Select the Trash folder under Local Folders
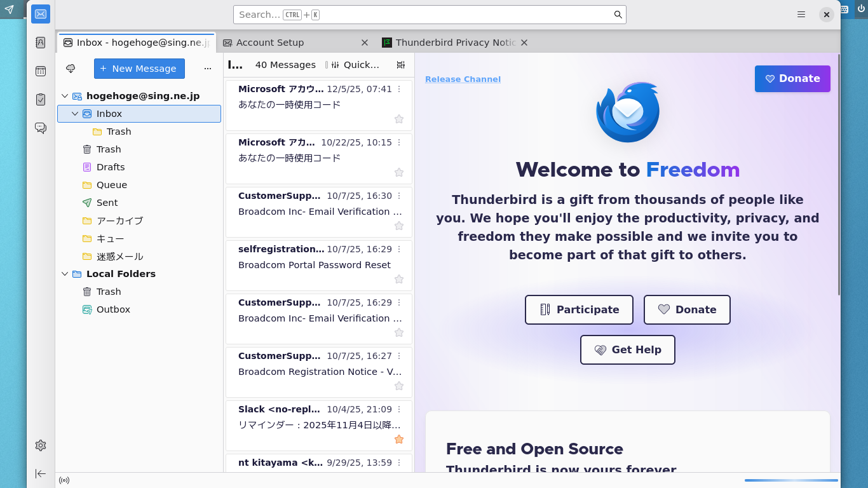Image resolution: width=868 pixels, height=488 pixels. coord(139,292)
